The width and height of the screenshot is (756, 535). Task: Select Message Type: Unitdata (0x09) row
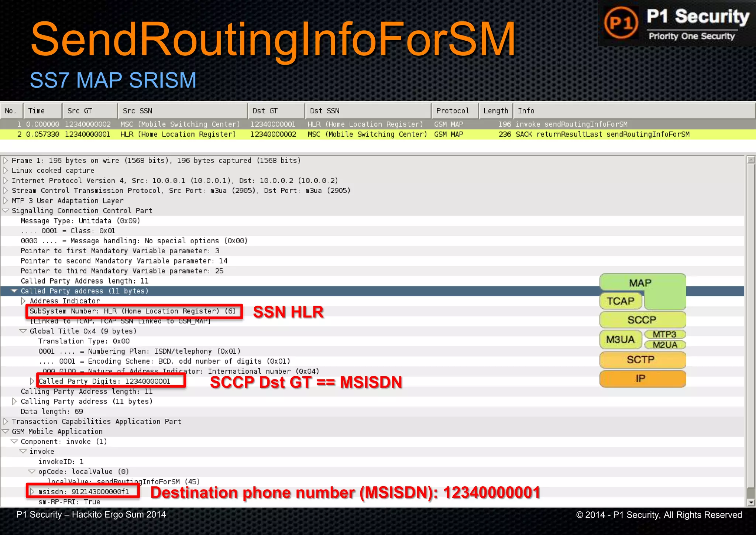point(372,221)
